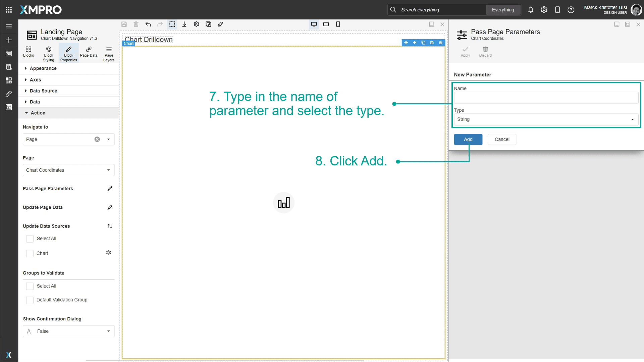Switch search scope via Everything selector

(503, 10)
